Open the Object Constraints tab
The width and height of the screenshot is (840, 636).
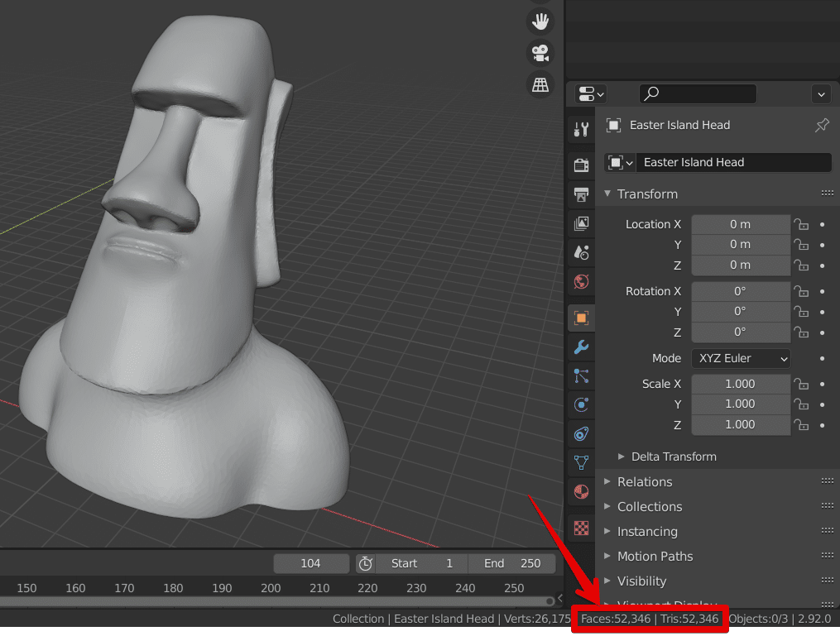[581, 433]
